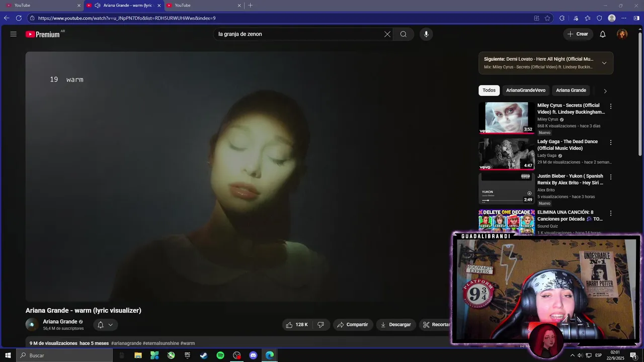Image resolution: width=644 pixels, height=362 pixels.
Task: Like the video with 128 K
Action: 297,325
